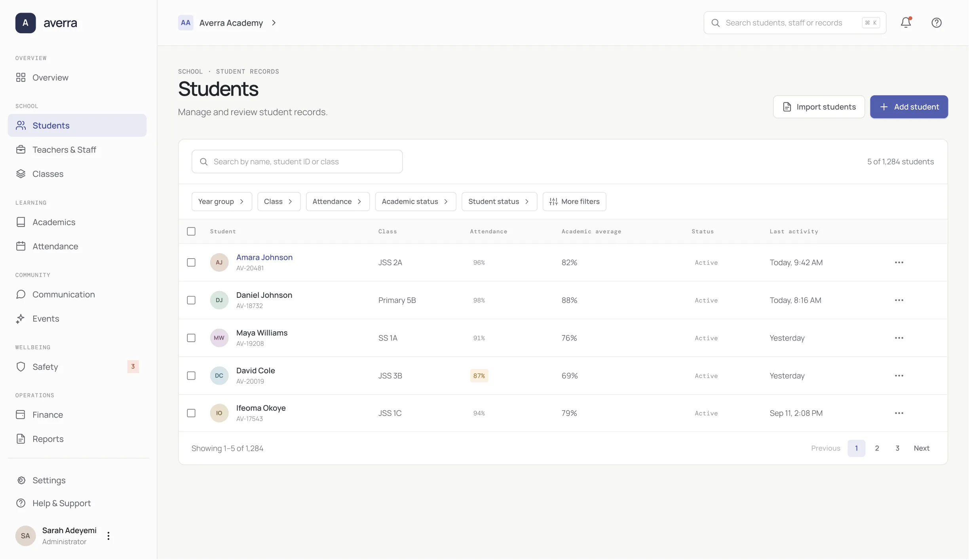Open Sarah Adeyemi account options menu
The height and width of the screenshot is (560, 969).
[108, 536]
